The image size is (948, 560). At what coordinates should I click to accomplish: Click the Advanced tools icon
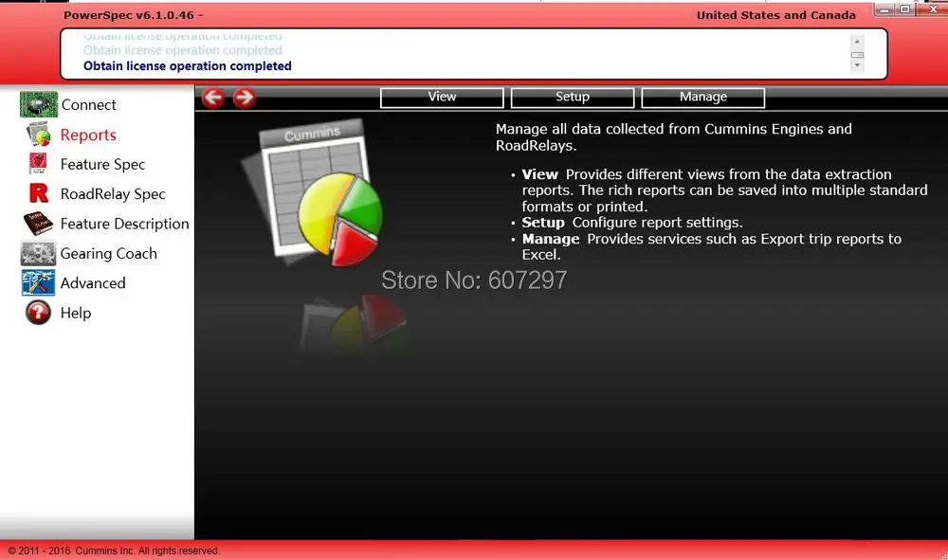point(38,282)
